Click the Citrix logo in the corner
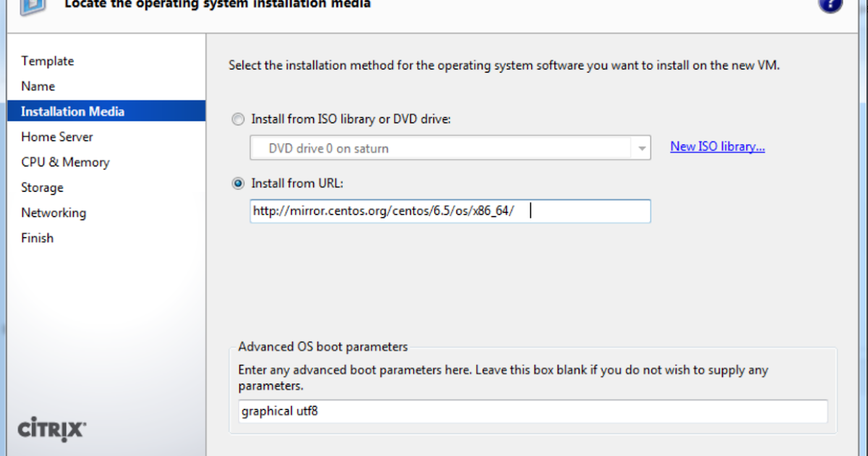Screen dimensions: 868x456 [x=50, y=429]
